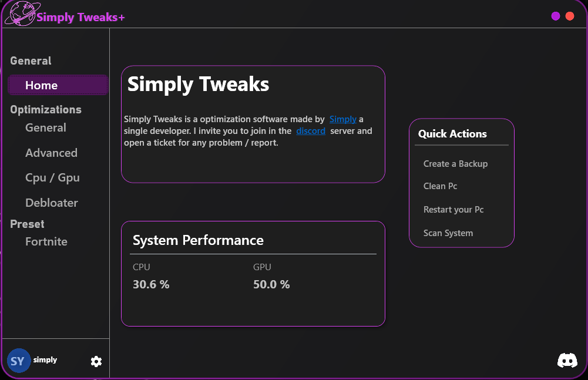This screenshot has width=588, height=380.
Task: Run the Clean Pc action
Action: tap(440, 186)
